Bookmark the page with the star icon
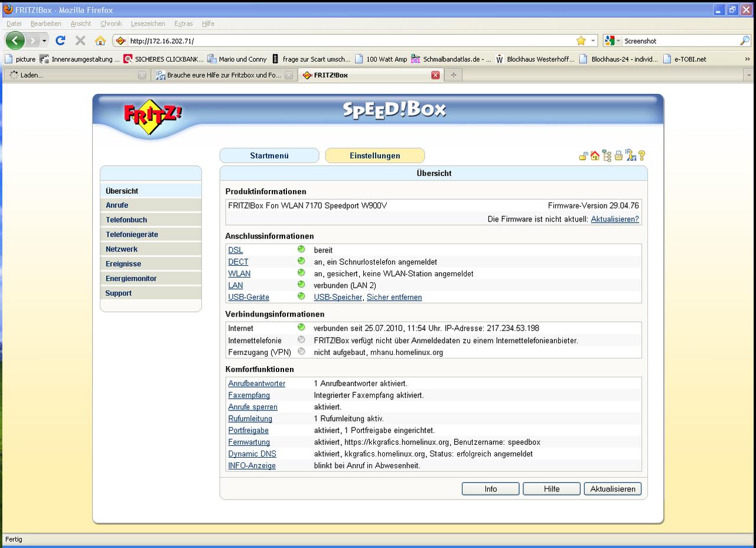 (x=581, y=41)
